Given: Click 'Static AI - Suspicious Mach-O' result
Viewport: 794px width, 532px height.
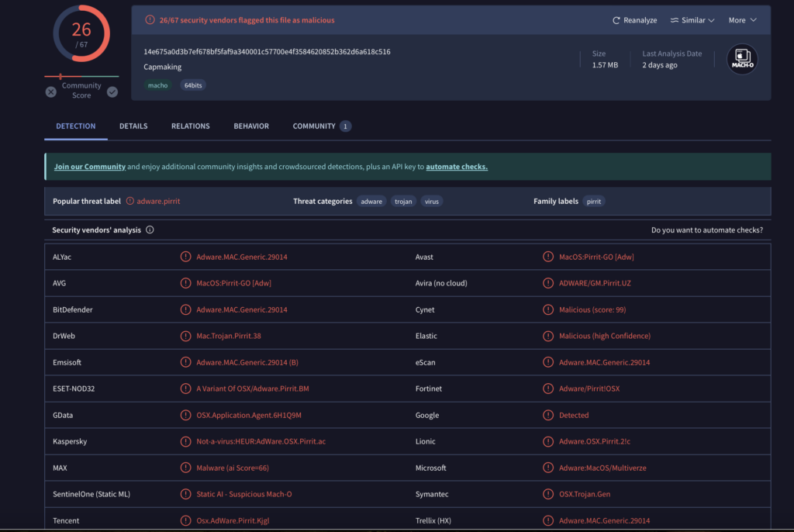Looking at the screenshot, I should coord(244,494).
